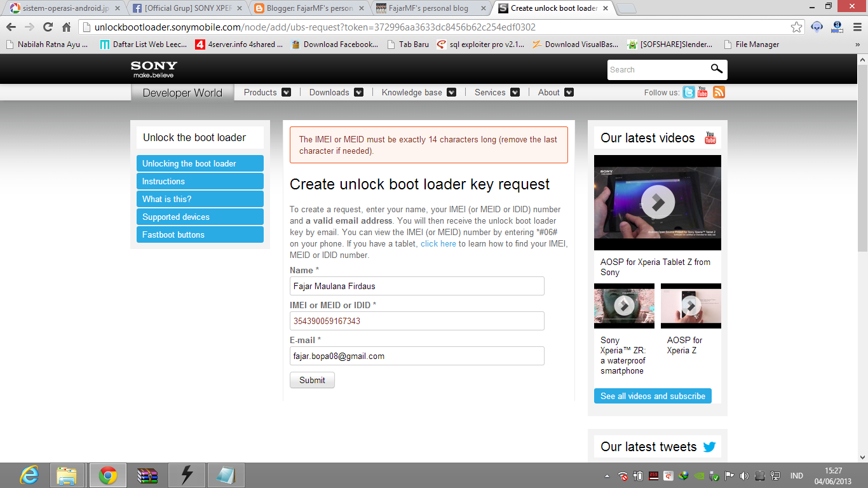Open the wireless network blocked tray icon
The image size is (868, 488).
click(x=623, y=476)
